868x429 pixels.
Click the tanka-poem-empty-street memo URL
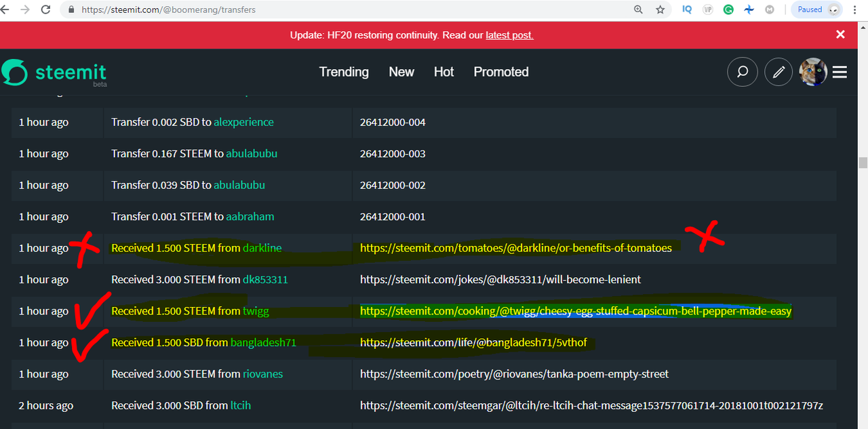pos(514,374)
